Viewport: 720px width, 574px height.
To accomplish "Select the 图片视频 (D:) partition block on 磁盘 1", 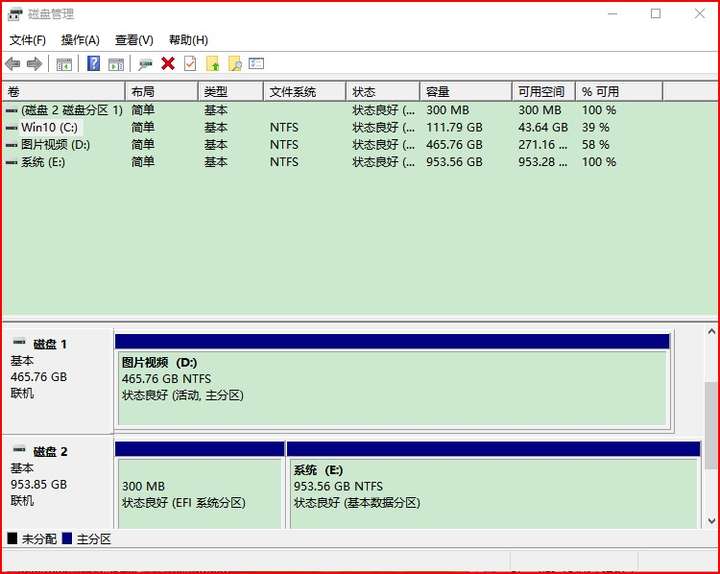I will 393,382.
